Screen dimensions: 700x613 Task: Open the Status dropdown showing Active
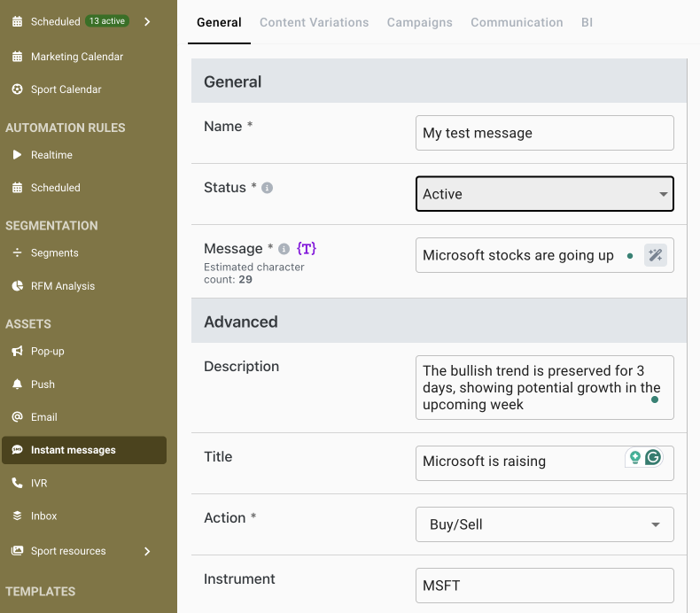click(x=544, y=194)
